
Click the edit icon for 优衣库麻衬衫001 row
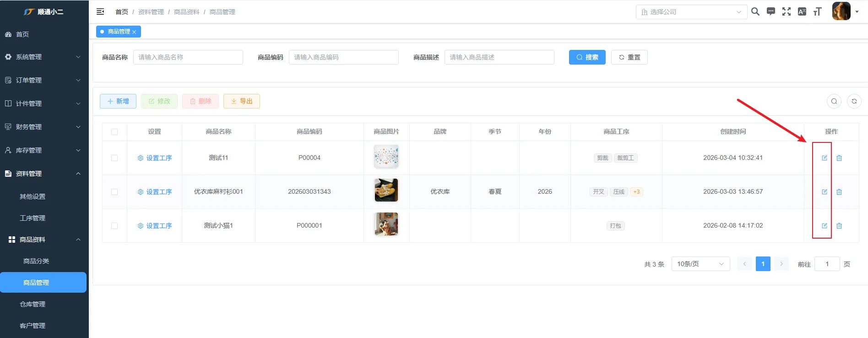[824, 192]
